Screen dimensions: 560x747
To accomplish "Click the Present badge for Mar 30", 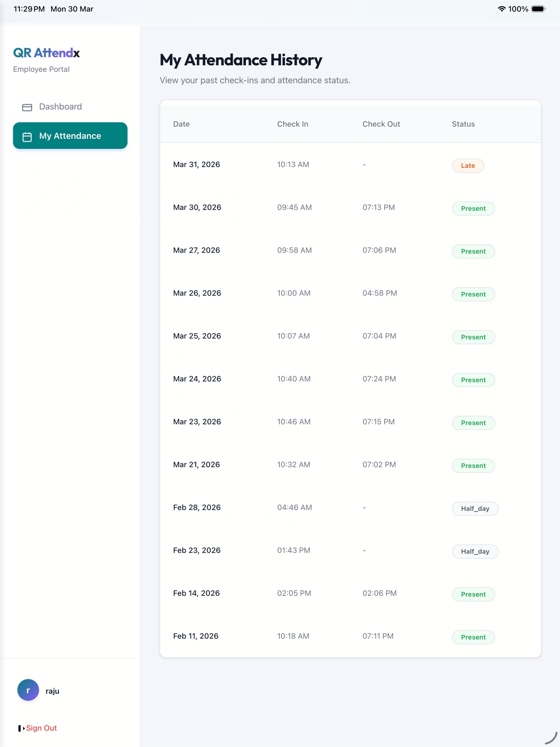I will 473,209.
